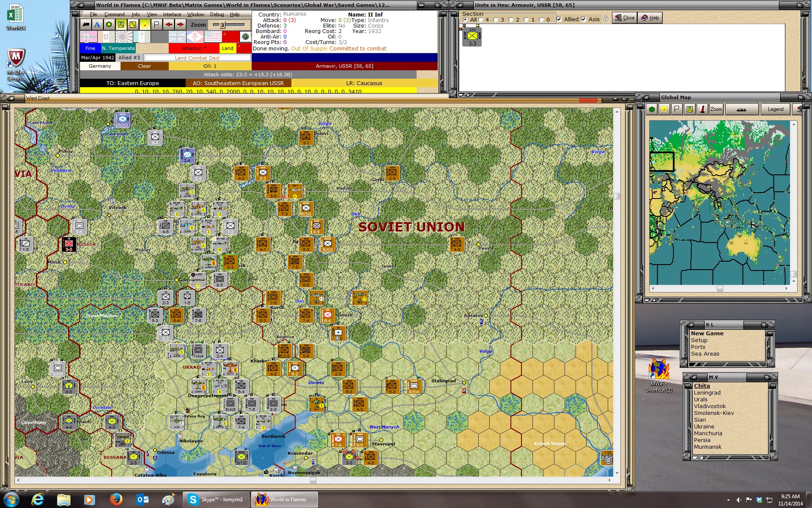Open the File menu
This screenshot has width=812, height=508.
(93, 14)
